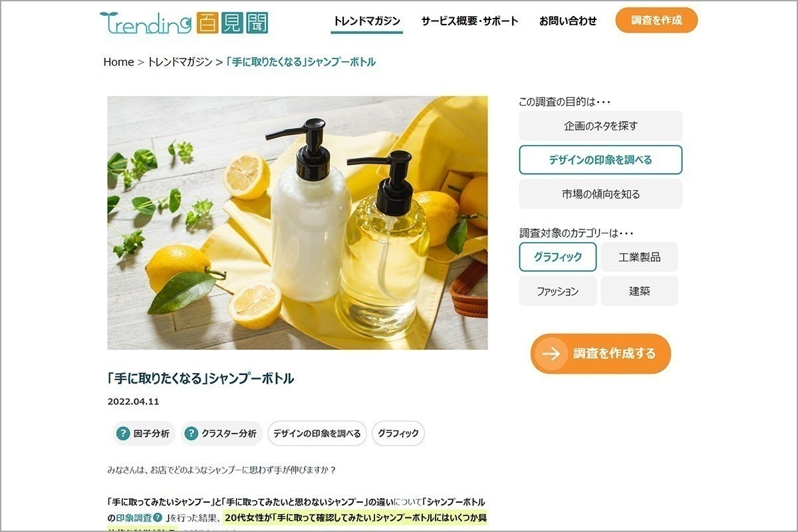Image resolution: width=798 pixels, height=532 pixels.
Task: Select the デザインの印象を調べる purpose option
Action: [600, 160]
